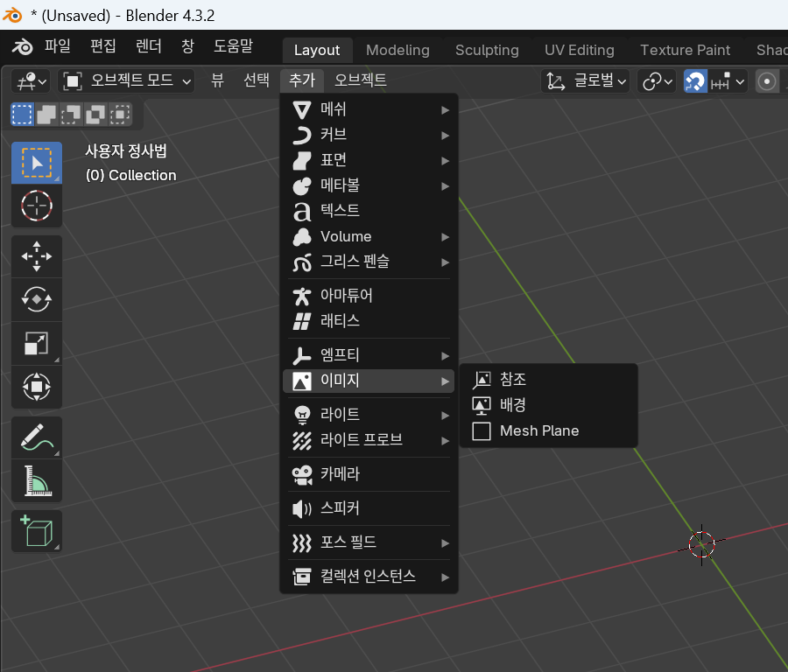The image size is (788, 672).
Task: Set selection mode to invert
Action: (x=95, y=114)
